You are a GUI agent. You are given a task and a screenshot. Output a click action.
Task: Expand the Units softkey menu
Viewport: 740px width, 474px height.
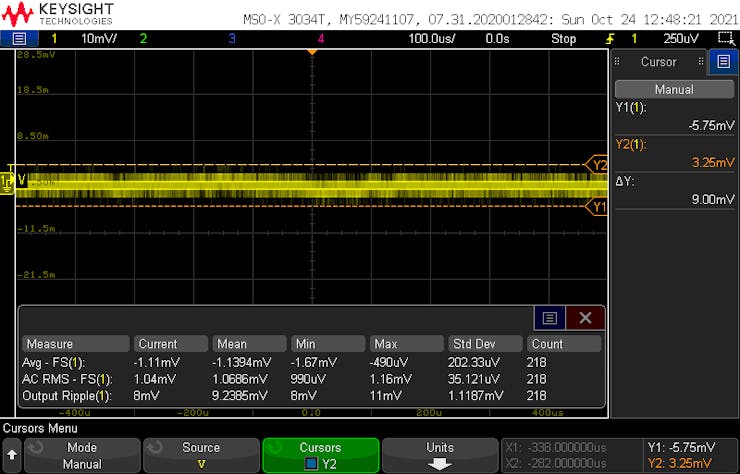click(440, 455)
